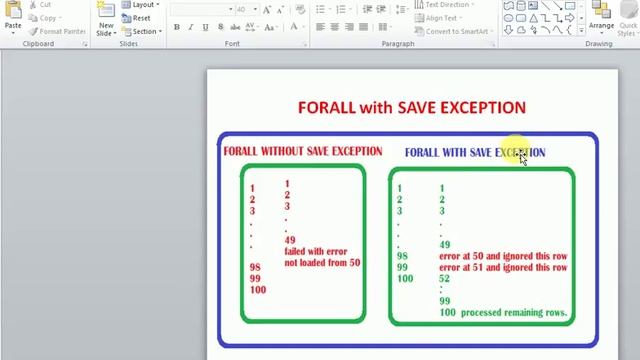Click 'processed remaining rows.' text on slide

click(514, 313)
